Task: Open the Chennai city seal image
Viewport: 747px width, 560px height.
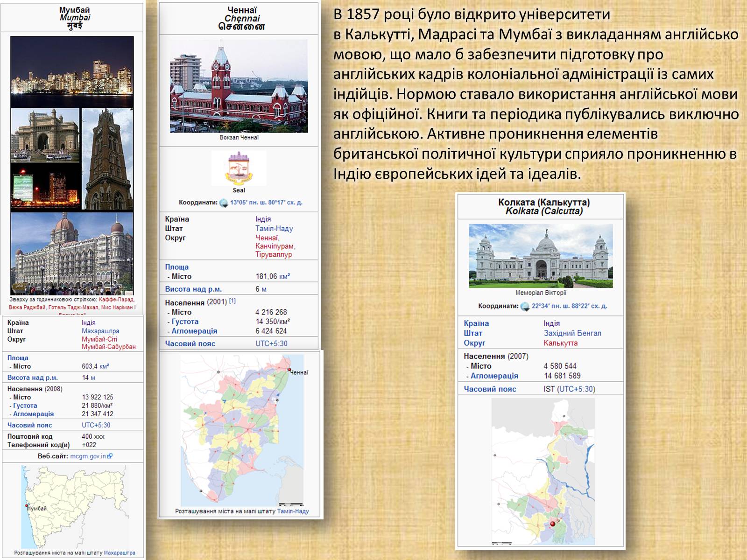Action: click(x=239, y=168)
